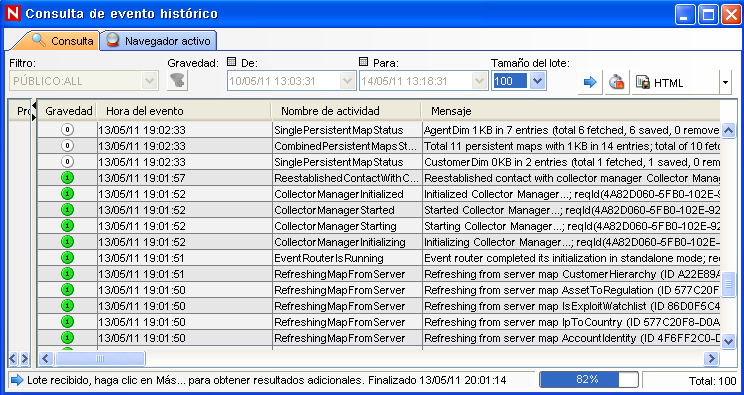
Task: Open the HTML export format dropdown arrow
Action: (725, 83)
